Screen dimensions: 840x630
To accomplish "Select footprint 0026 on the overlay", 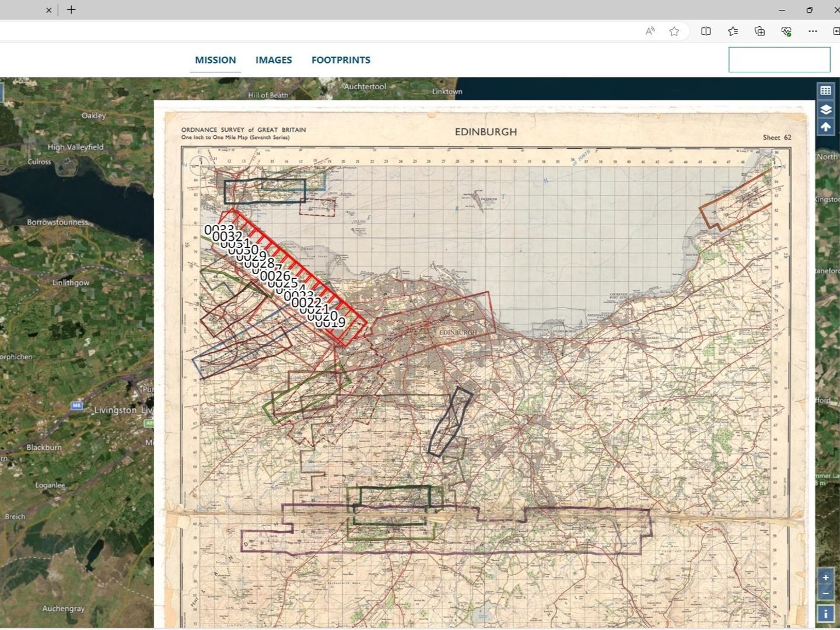I will 275,276.
